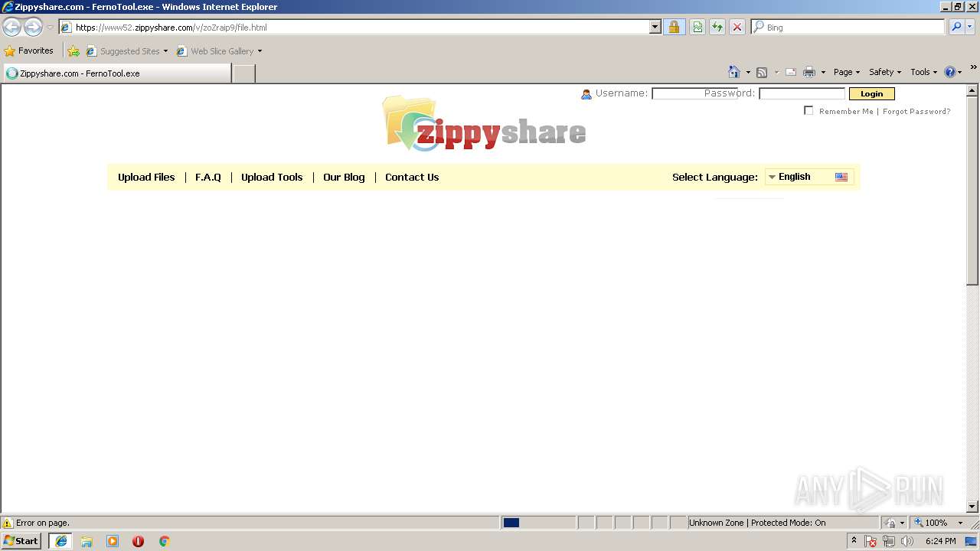Expand address bar URL history dropdown
The height and width of the screenshot is (551, 980).
pyautogui.click(x=655, y=28)
